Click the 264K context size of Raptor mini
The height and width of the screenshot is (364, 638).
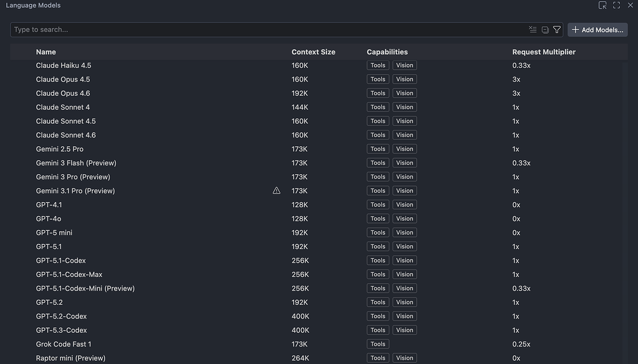coord(300,358)
